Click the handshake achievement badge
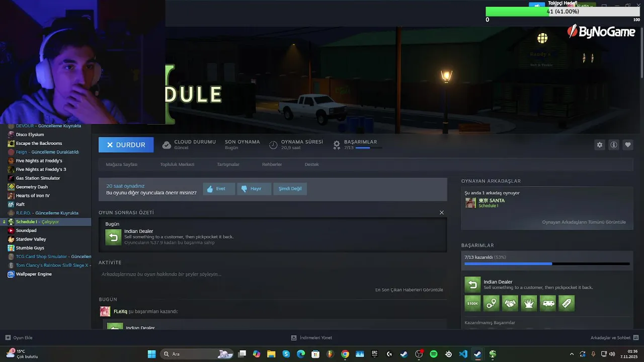644x362 pixels. (x=510, y=303)
